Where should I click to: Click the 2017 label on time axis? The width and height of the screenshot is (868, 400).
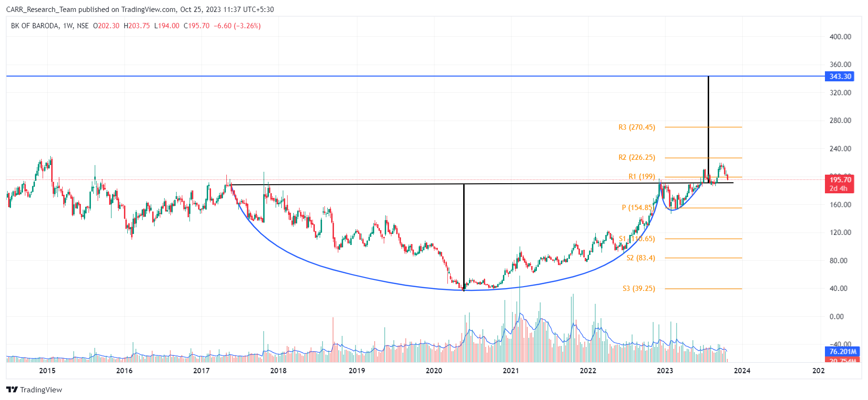point(201,371)
